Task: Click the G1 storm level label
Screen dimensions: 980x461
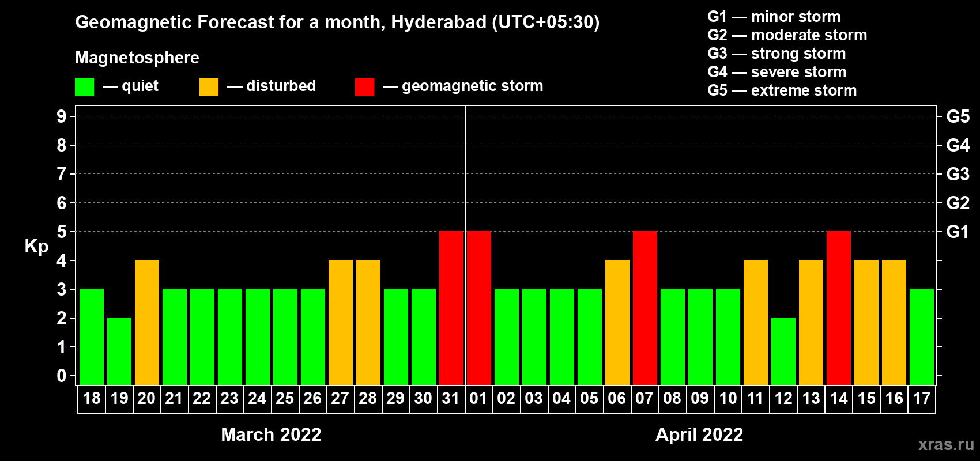Action: [x=958, y=232]
